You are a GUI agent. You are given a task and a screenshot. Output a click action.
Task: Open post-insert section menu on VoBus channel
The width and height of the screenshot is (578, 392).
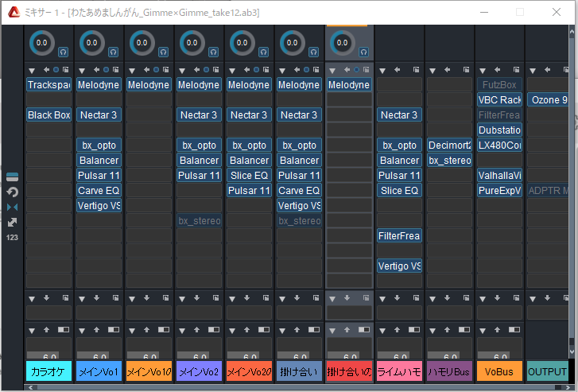pos(483,299)
